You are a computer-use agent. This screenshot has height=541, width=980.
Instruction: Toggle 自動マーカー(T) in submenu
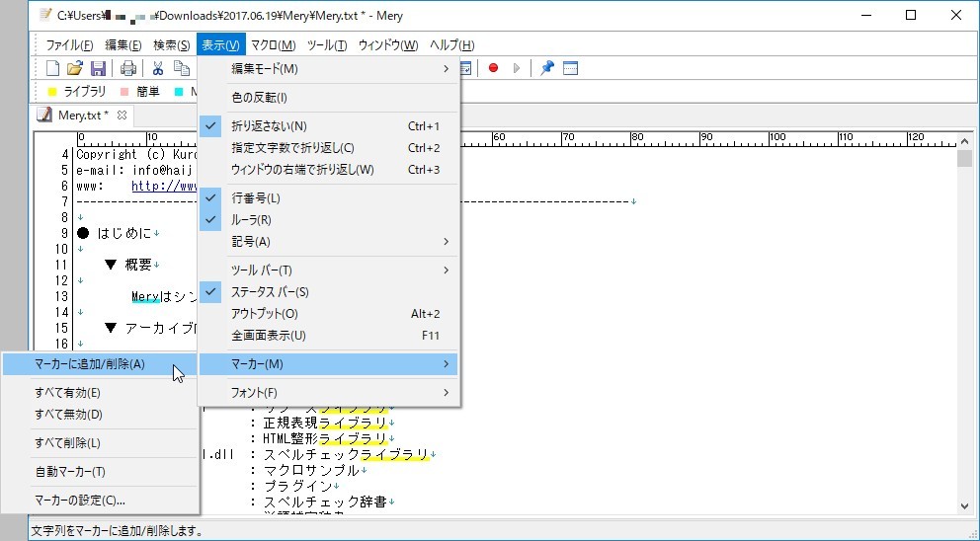pos(100,472)
